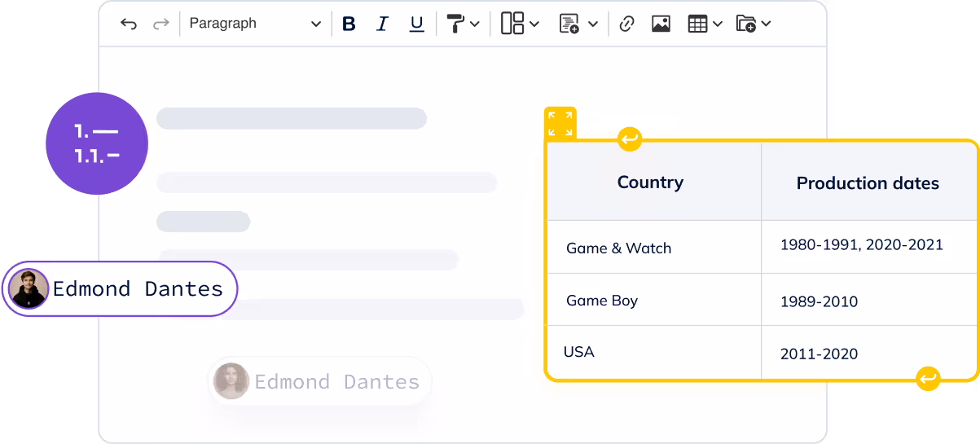This screenshot has width=980, height=444.
Task: Click insert paragraph after table button
Action: 928,378
